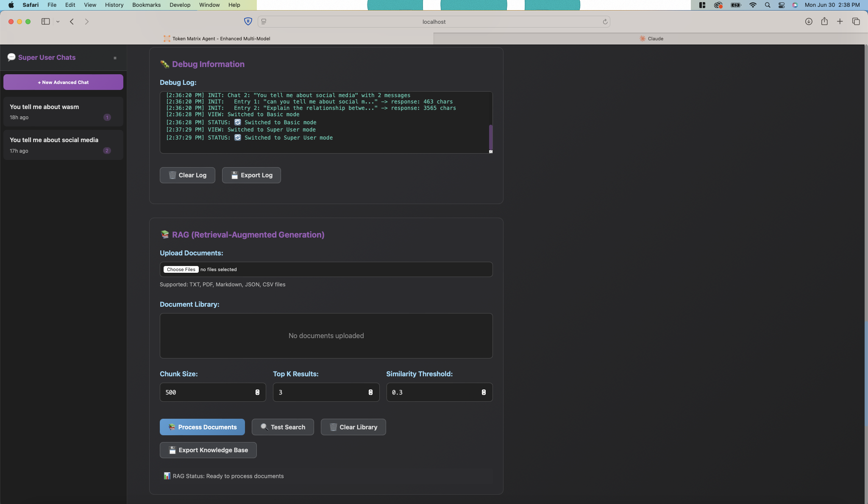Open chat 'You tell me about wasm'
Image resolution: width=868 pixels, height=504 pixels.
click(63, 112)
